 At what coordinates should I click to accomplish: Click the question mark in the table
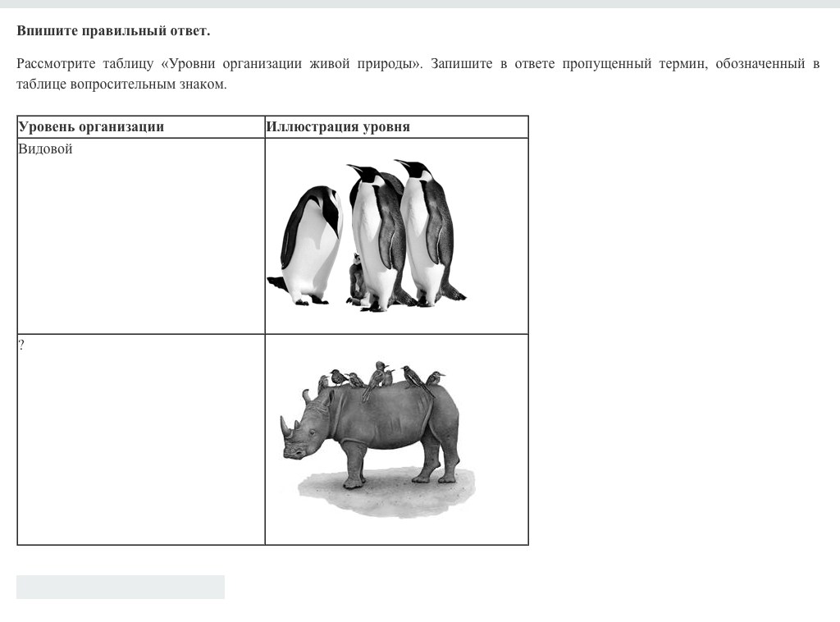pos(21,345)
